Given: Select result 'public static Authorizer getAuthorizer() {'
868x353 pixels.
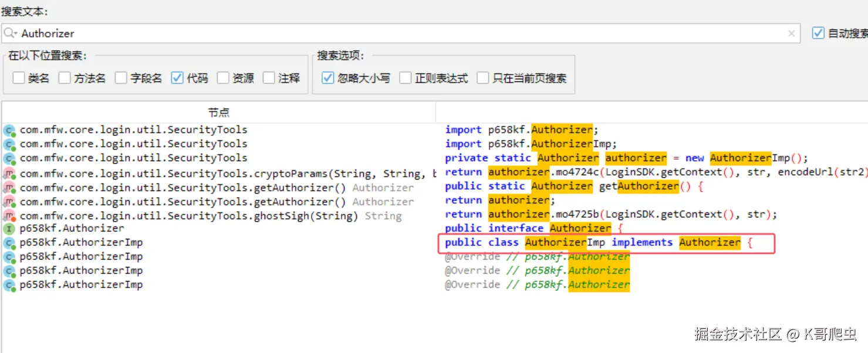Looking at the screenshot, I should pyautogui.click(x=574, y=186).
